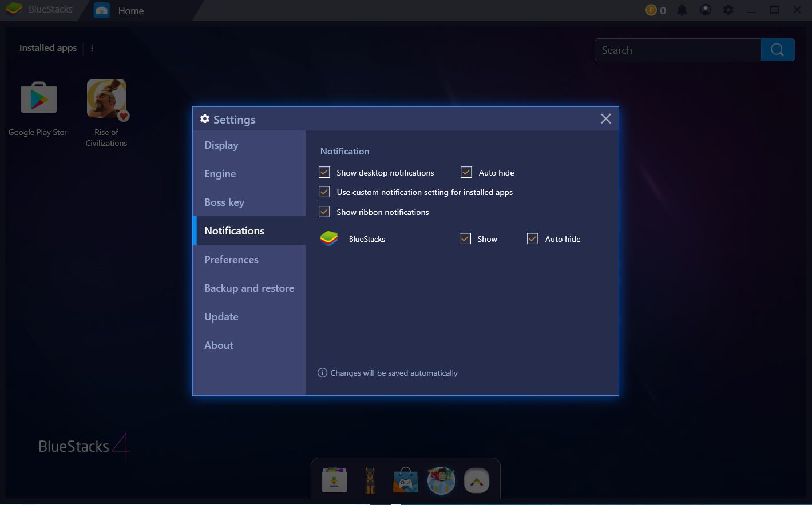The width and height of the screenshot is (812, 505).
Task: Toggle Show ribbon notifications off
Action: (324, 211)
